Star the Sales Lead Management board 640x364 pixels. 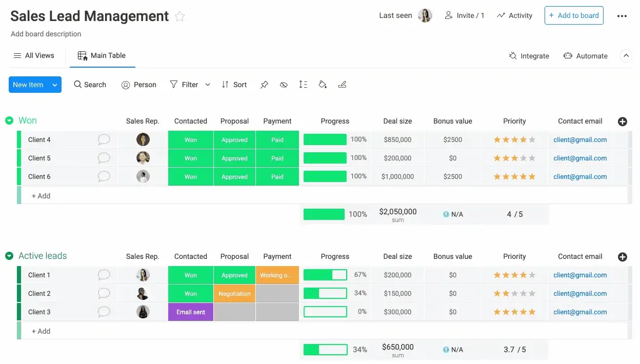179,16
